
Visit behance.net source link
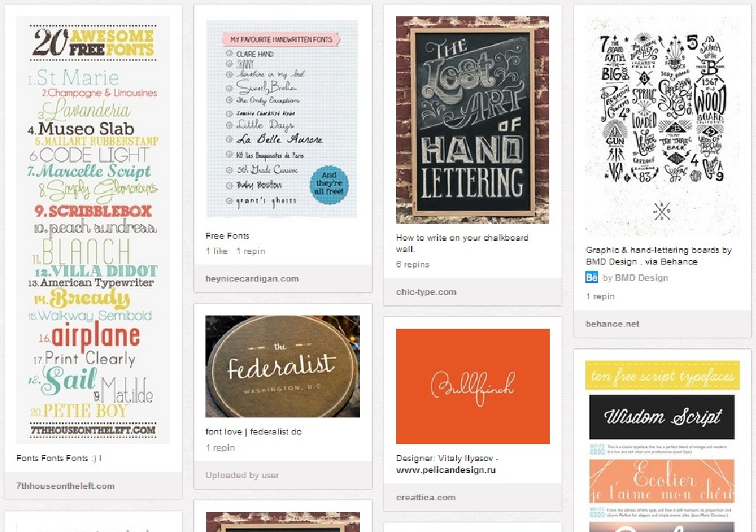tap(613, 324)
